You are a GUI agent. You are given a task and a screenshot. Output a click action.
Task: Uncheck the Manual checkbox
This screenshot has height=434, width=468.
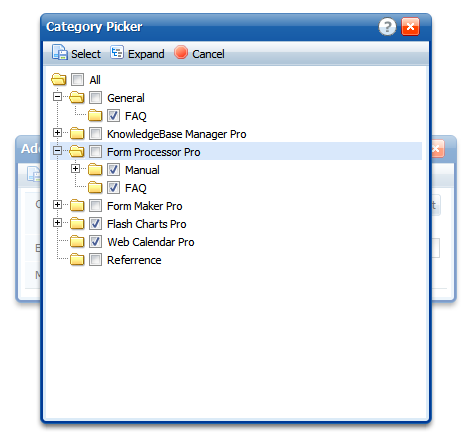point(113,170)
